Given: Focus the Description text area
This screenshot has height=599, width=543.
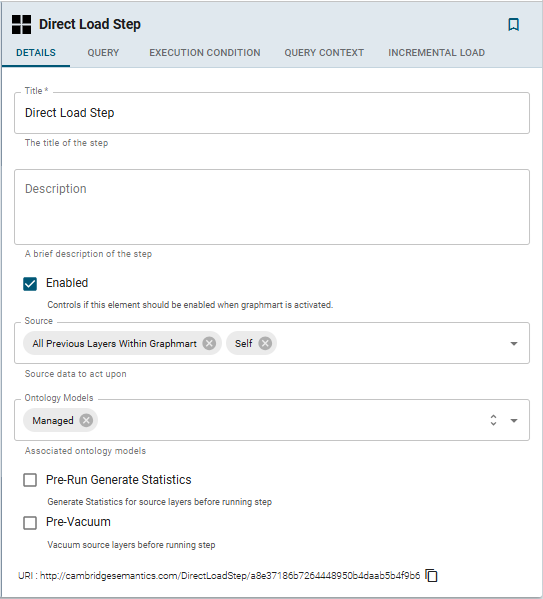Looking at the screenshot, I should tap(272, 207).
